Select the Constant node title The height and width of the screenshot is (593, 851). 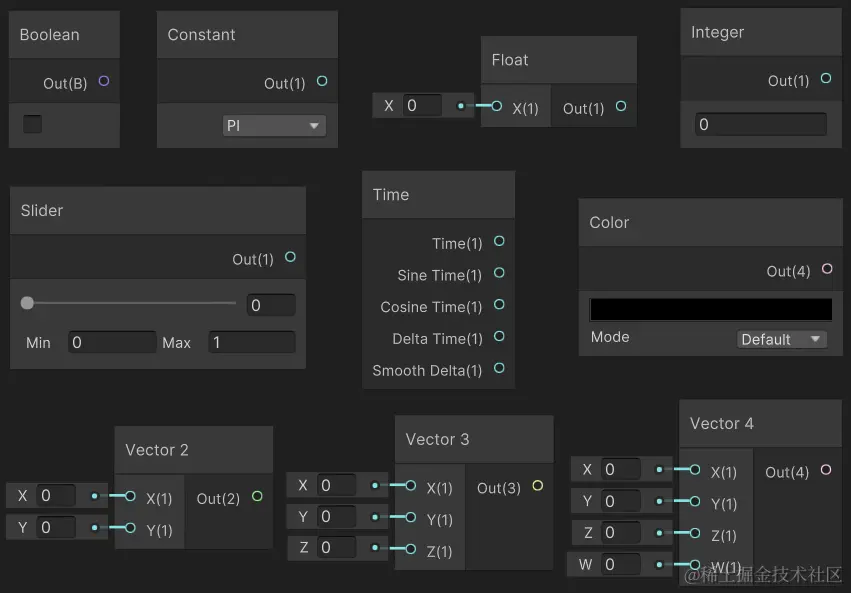pos(201,35)
